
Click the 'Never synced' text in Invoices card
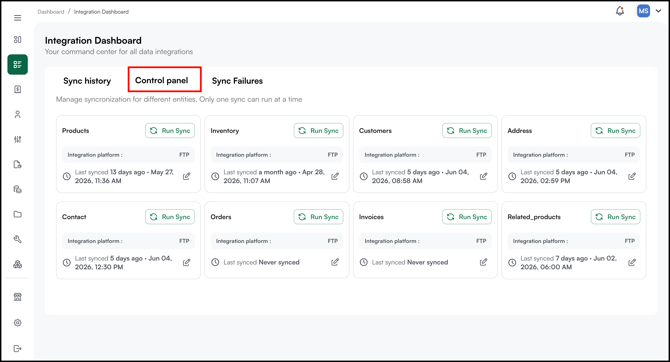[428, 262]
